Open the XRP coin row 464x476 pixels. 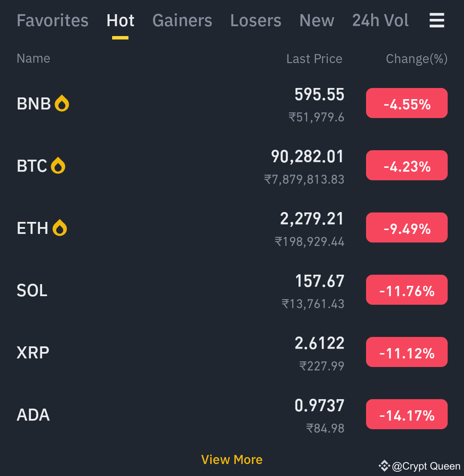[x=232, y=352]
